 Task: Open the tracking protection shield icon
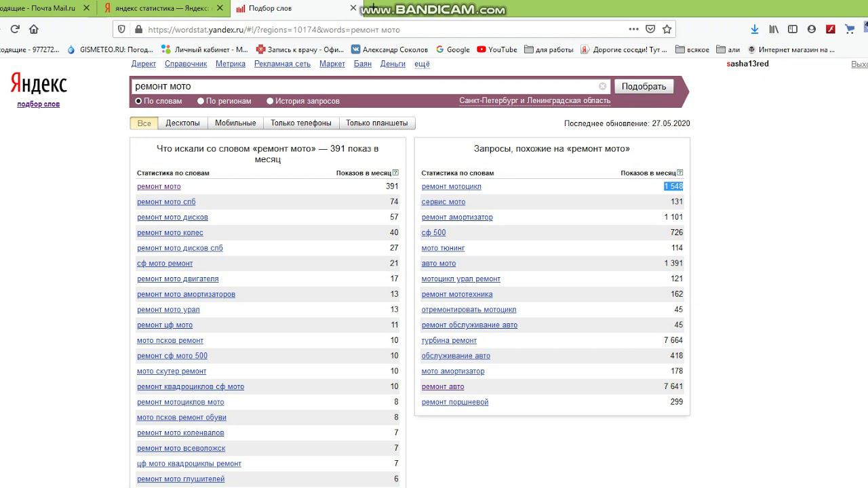point(122,29)
